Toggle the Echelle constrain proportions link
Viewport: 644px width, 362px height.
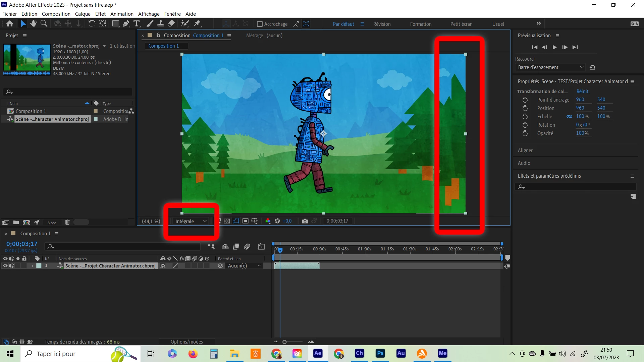tap(569, 117)
